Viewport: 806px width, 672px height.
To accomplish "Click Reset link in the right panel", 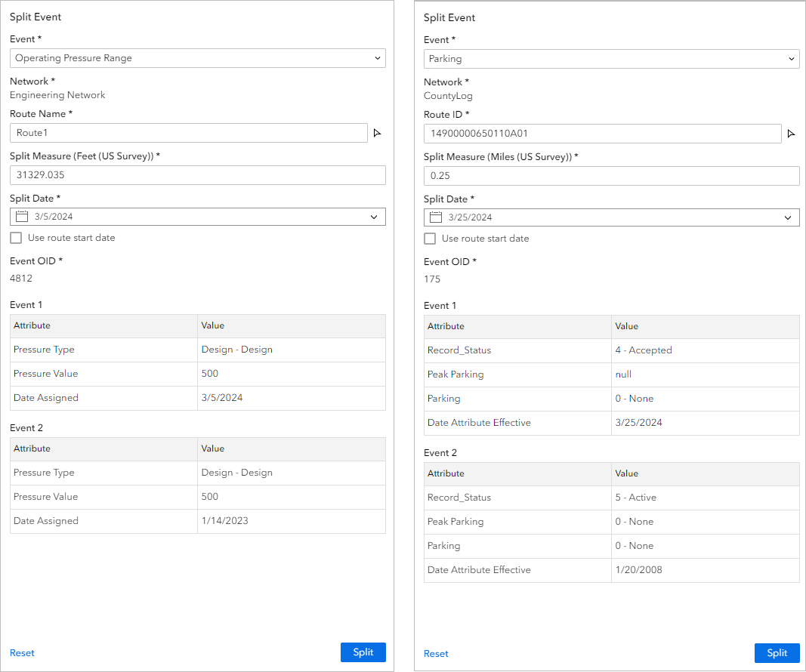I will (436, 654).
